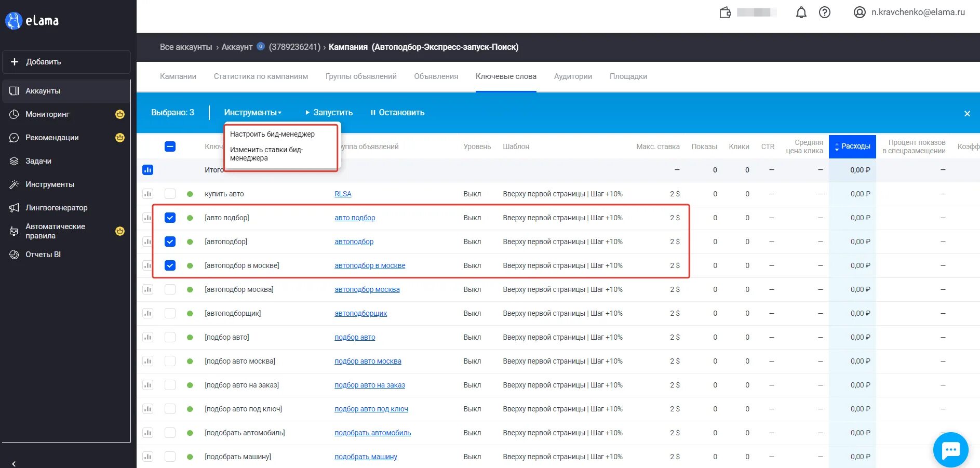The image size is (980, 468).
Task: Open notifications bell icon
Action: [x=801, y=12]
